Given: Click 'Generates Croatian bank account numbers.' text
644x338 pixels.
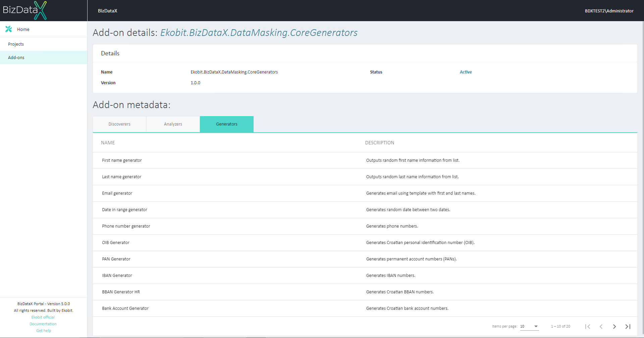Looking at the screenshot, I should coord(407,308).
